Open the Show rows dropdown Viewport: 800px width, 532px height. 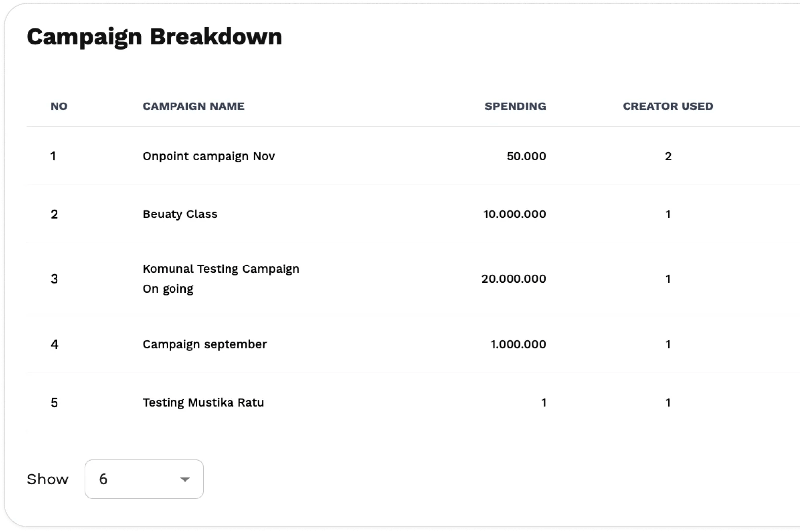(x=144, y=479)
